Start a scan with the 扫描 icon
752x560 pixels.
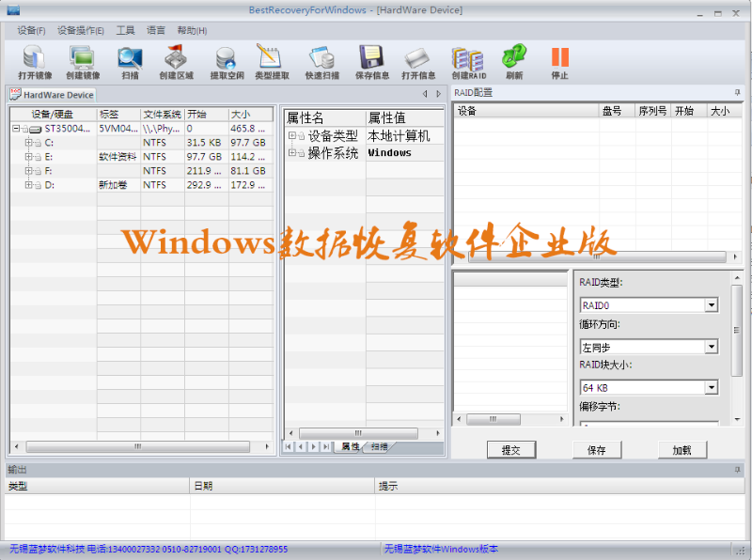click(130, 61)
